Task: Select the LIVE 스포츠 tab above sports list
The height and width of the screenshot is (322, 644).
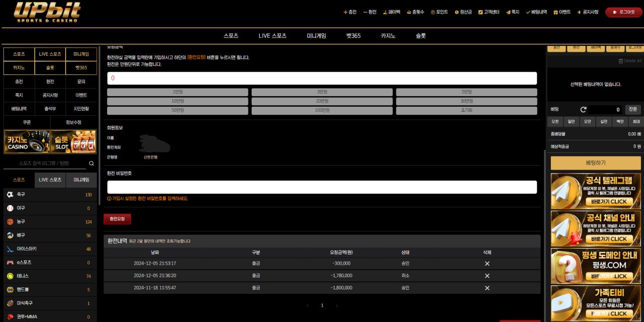Action: 50,180
